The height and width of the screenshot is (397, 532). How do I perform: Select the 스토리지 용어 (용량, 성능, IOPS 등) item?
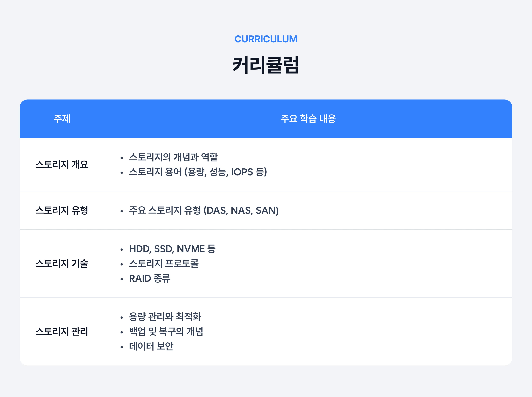[x=198, y=172]
